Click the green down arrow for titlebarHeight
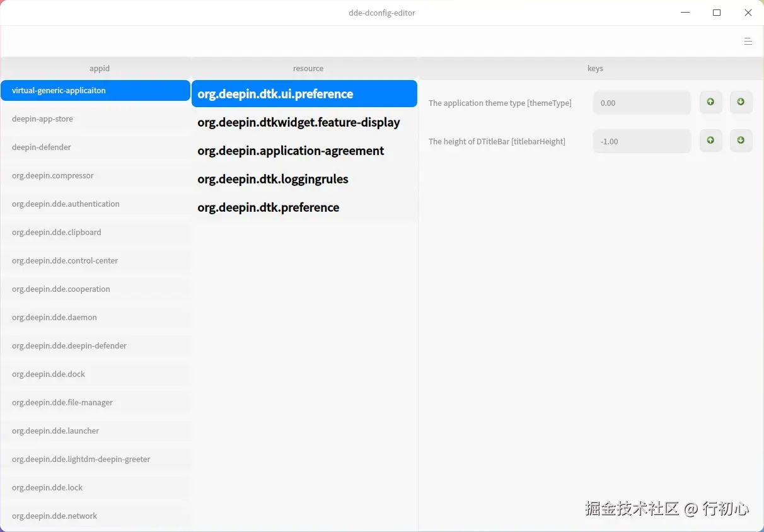 741,141
